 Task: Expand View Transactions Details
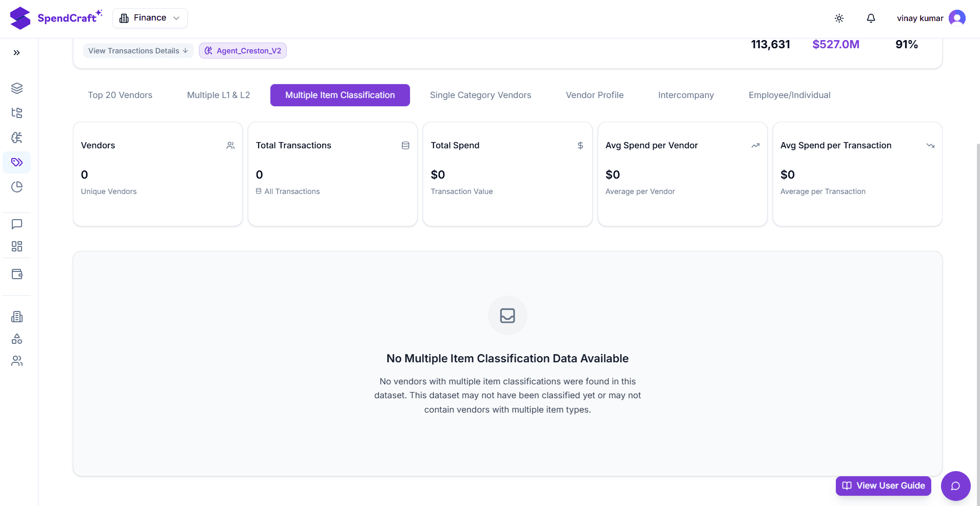click(138, 51)
